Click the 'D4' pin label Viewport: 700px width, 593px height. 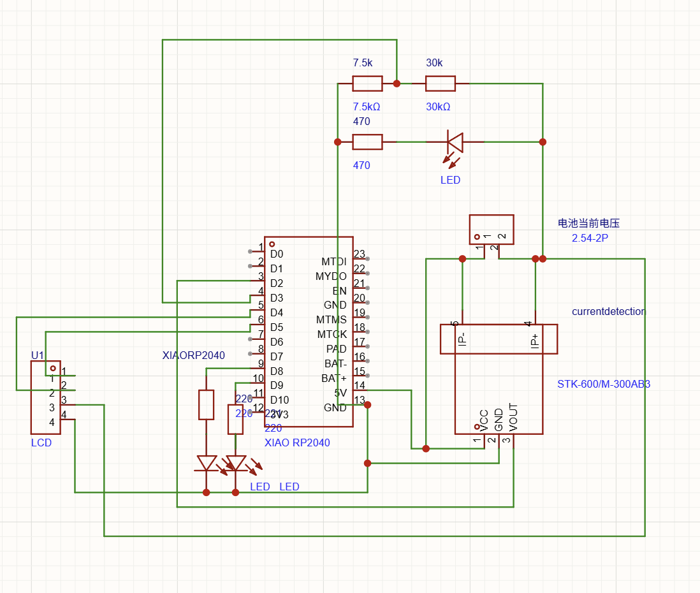click(277, 312)
